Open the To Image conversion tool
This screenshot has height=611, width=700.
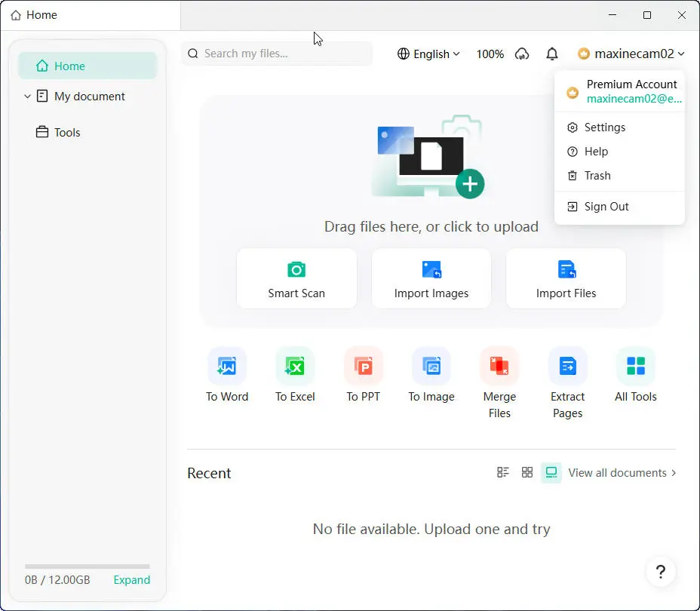pos(431,376)
